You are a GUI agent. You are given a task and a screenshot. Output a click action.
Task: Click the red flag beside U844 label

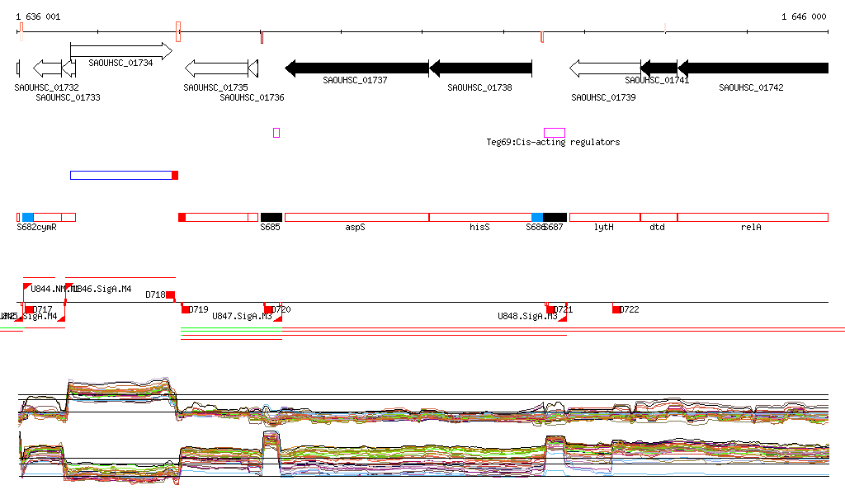click(x=27, y=286)
